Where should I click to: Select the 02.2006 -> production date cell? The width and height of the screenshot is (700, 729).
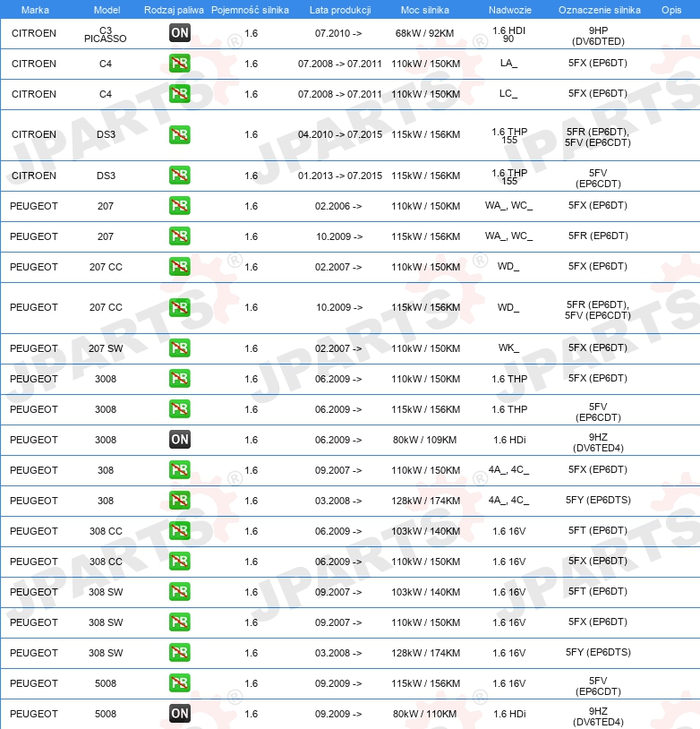[x=338, y=206]
